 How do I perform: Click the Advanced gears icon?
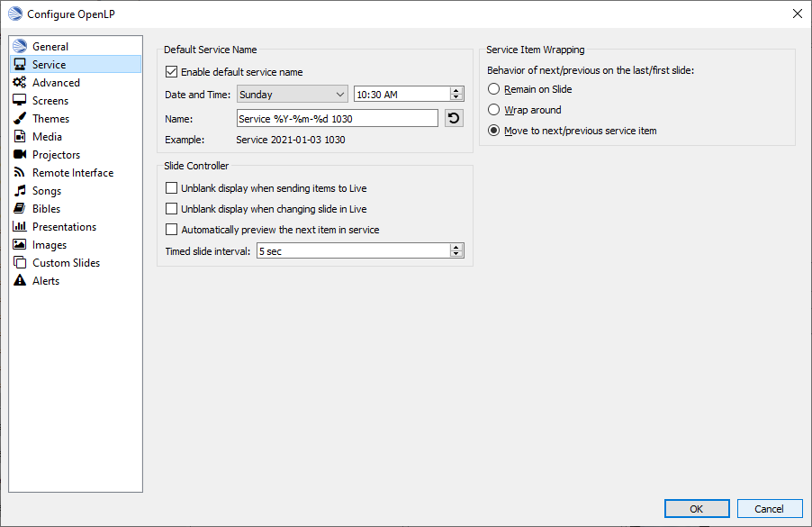20,82
